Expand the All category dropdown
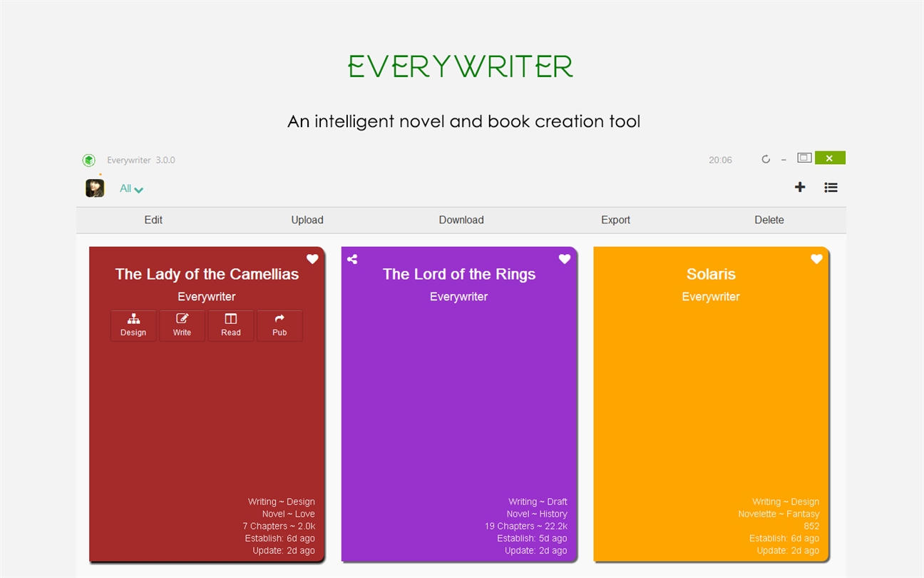The image size is (924, 578). tap(132, 189)
